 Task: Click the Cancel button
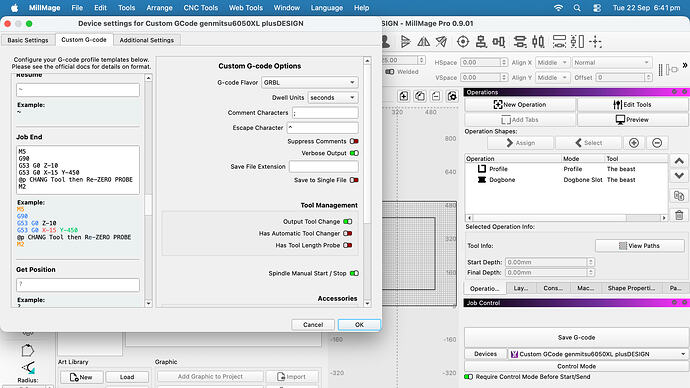(313, 325)
